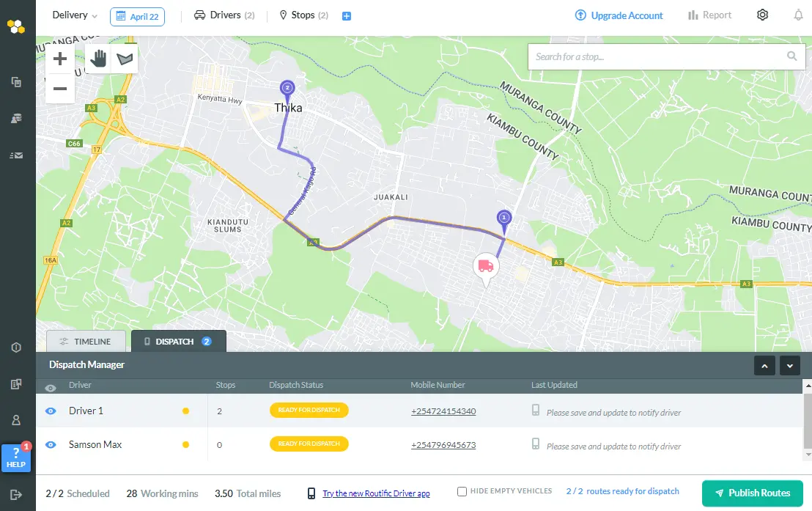Open the Delivery mode dropdown
This screenshot has width=812, height=511.
(73, 15)
